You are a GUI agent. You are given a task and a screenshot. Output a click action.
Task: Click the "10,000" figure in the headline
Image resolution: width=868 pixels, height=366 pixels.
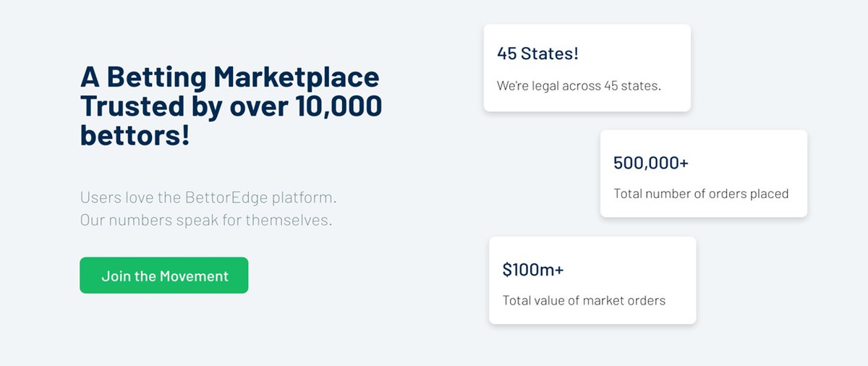point(339,106)
